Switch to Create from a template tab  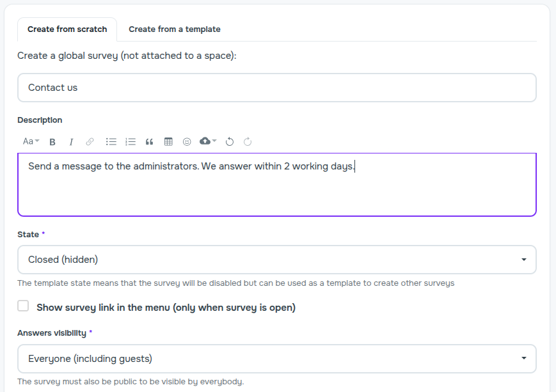[x=175, y=29]
